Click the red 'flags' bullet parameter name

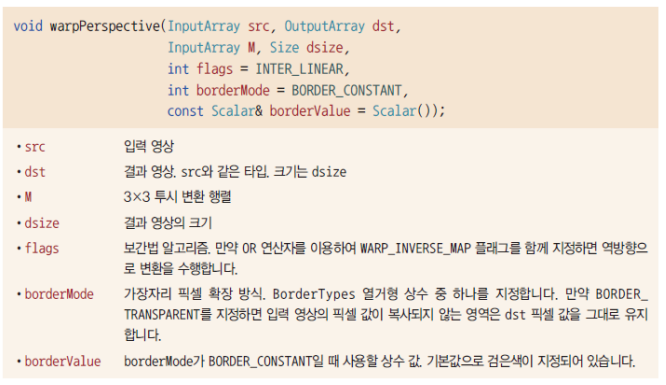coord(42,248)
